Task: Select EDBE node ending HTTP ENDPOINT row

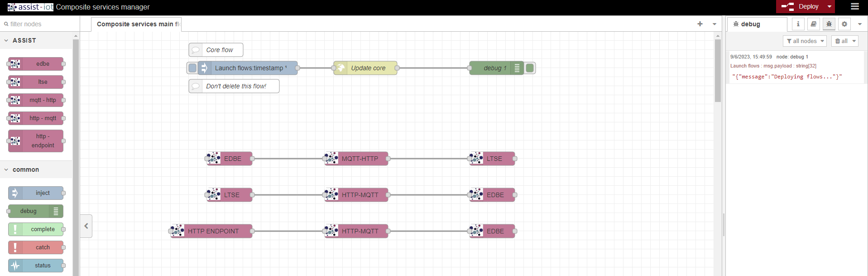Action: coord(492,231)
